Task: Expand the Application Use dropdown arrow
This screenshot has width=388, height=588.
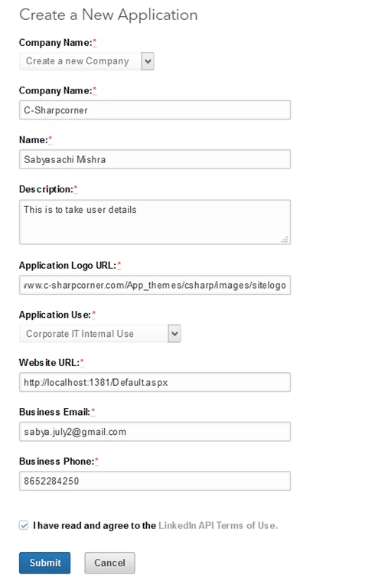Action: (174, 333)
